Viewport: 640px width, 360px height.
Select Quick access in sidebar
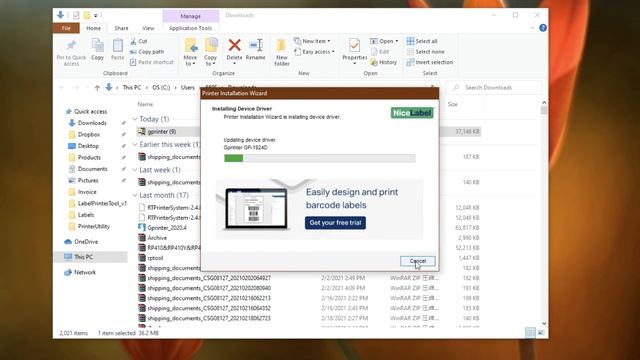click(90, 111)
